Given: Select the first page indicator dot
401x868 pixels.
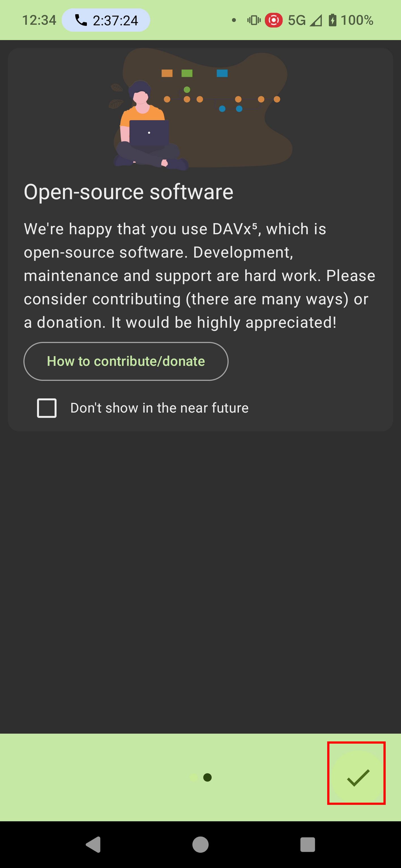Looking at the screenshot, I should point(194,777).
